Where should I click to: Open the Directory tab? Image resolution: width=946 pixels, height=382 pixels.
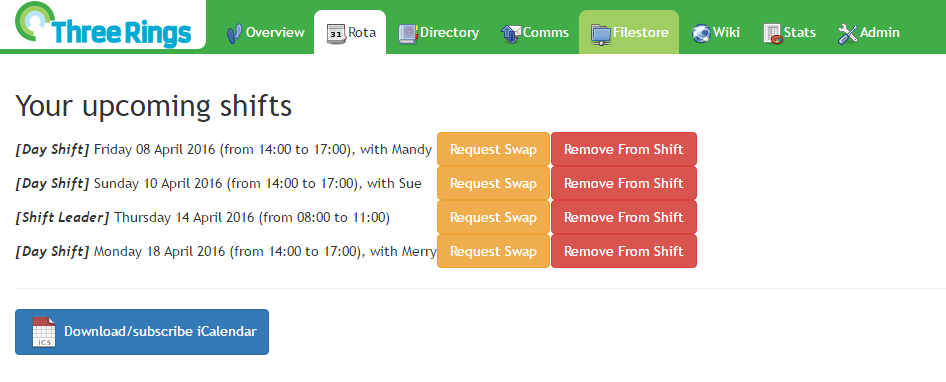pyautogui.click(x=439, y=32)
